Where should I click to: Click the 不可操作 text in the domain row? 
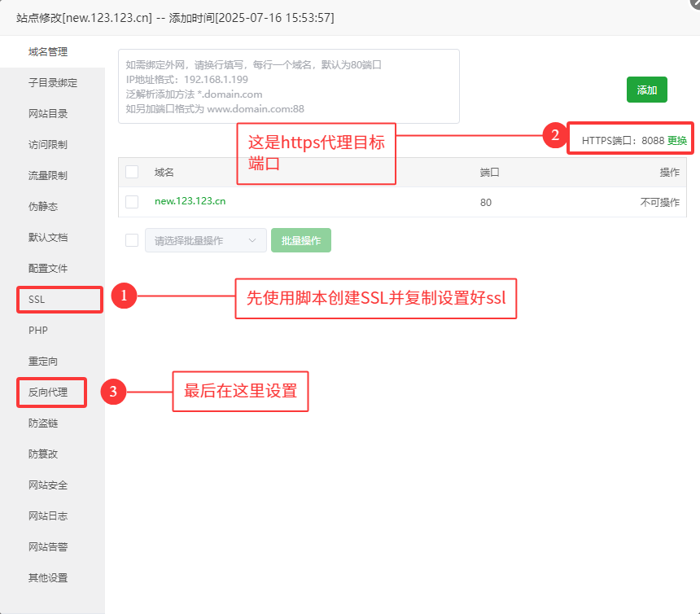pyautogui.click(x=660, y=202)
